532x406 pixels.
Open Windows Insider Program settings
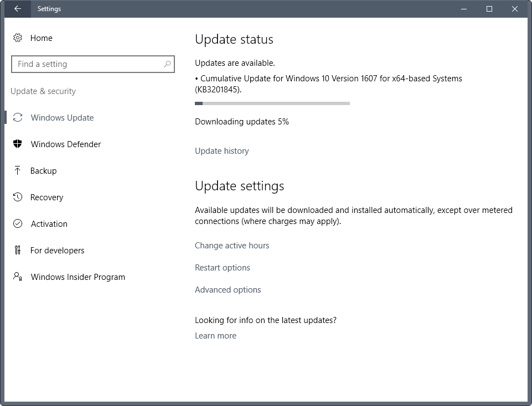pos(78,277)
